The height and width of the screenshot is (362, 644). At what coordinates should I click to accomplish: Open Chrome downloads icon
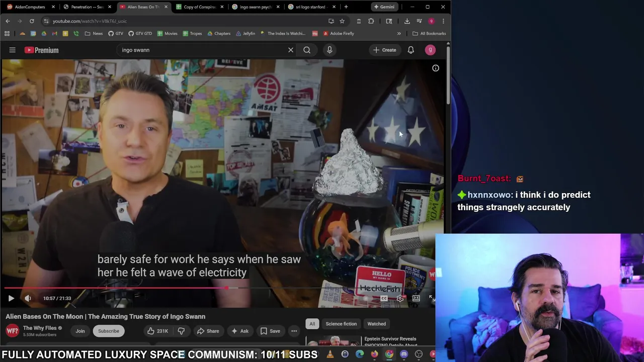coord(407,21)
